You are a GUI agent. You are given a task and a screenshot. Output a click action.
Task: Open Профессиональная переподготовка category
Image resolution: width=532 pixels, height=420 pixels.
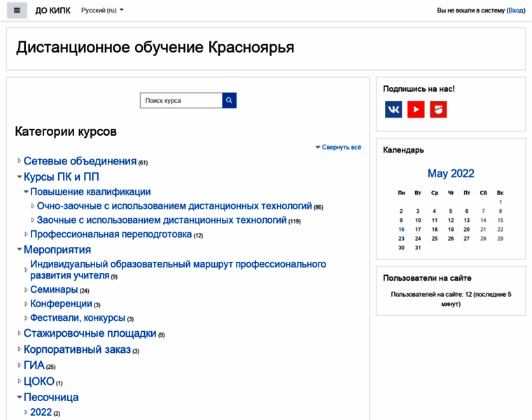tap(111, 234)
